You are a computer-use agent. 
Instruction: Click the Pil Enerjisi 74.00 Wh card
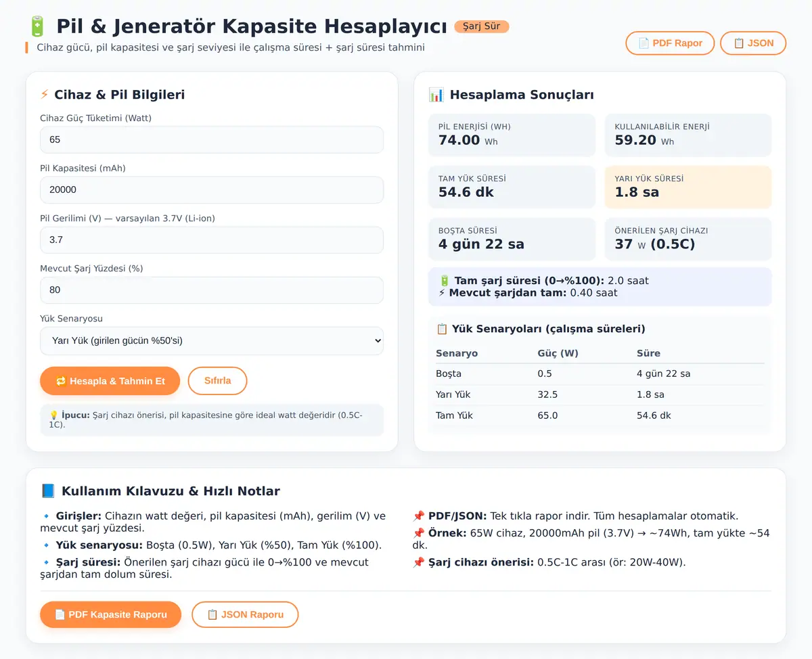click(x=512, y=135)
